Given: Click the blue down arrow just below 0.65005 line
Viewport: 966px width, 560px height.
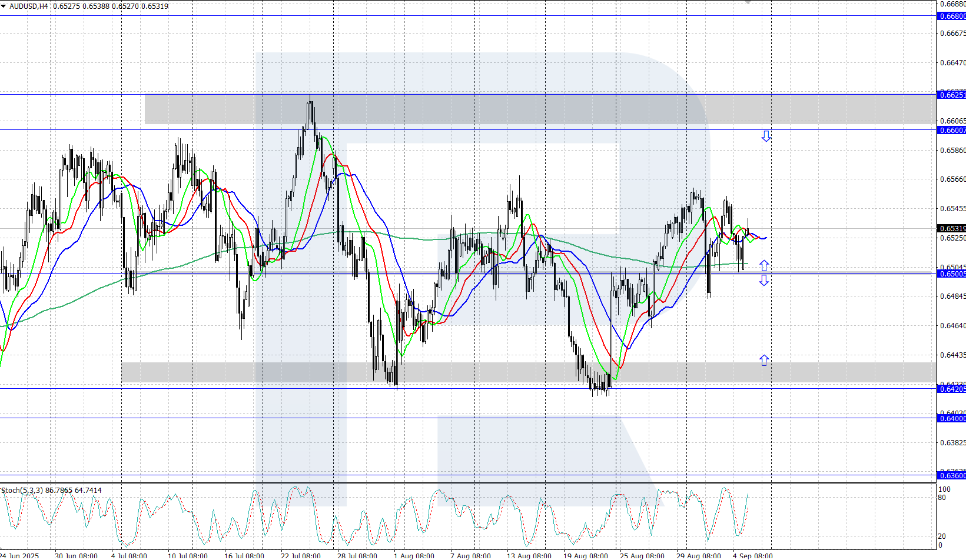Looking at the screenshot, I should point(763,281).
